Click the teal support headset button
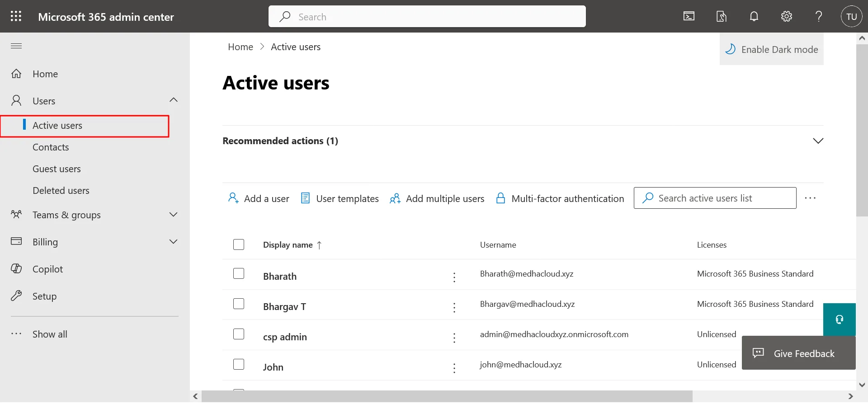868x404 pixels. pos(839,319)
